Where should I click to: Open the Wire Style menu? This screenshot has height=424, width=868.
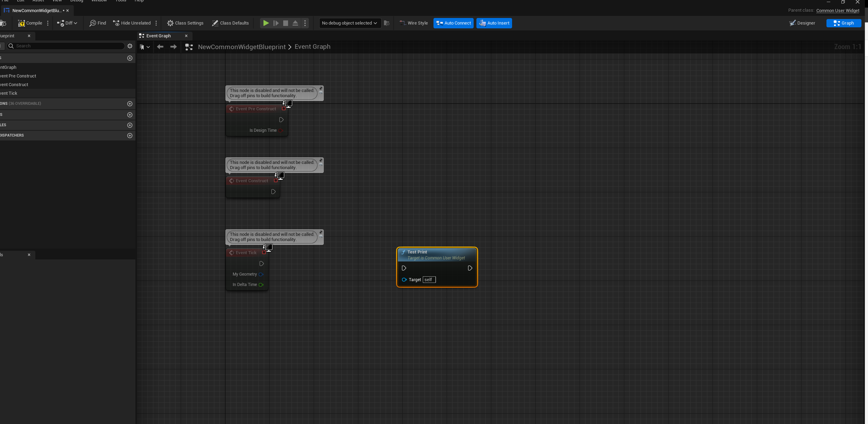coord(413,23)
